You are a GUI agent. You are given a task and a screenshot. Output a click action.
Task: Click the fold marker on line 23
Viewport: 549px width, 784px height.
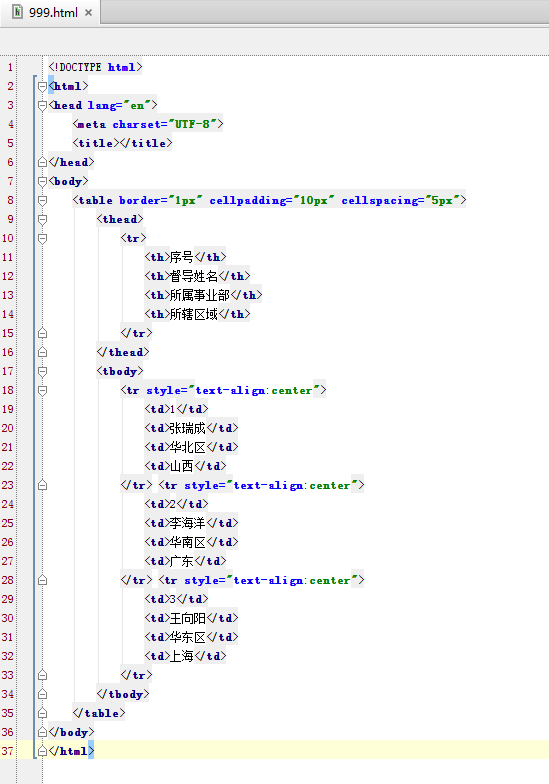point(42,486)
